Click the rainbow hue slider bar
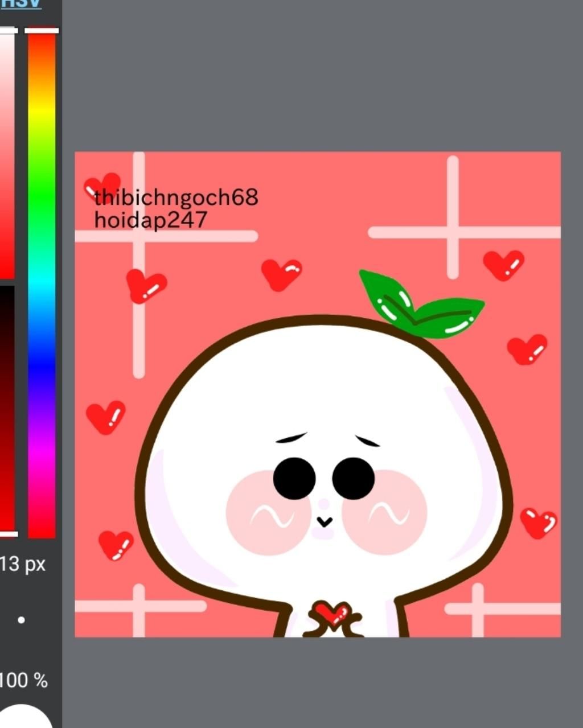 point(42,283)
